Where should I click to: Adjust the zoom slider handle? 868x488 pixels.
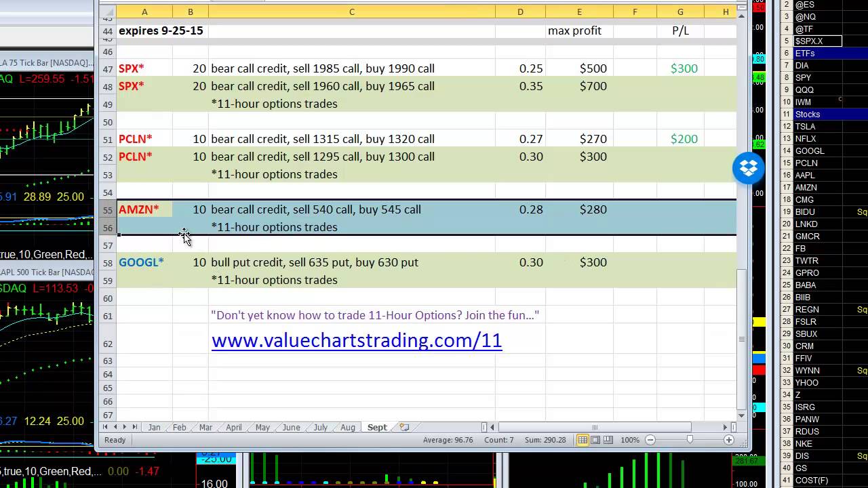(690, 440)
